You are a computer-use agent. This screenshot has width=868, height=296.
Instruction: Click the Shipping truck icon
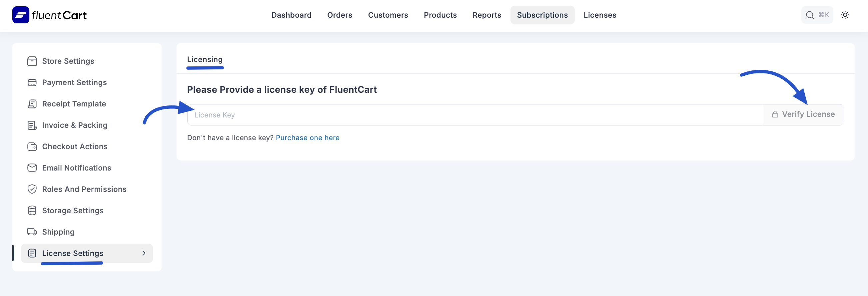tap(32, 232)
